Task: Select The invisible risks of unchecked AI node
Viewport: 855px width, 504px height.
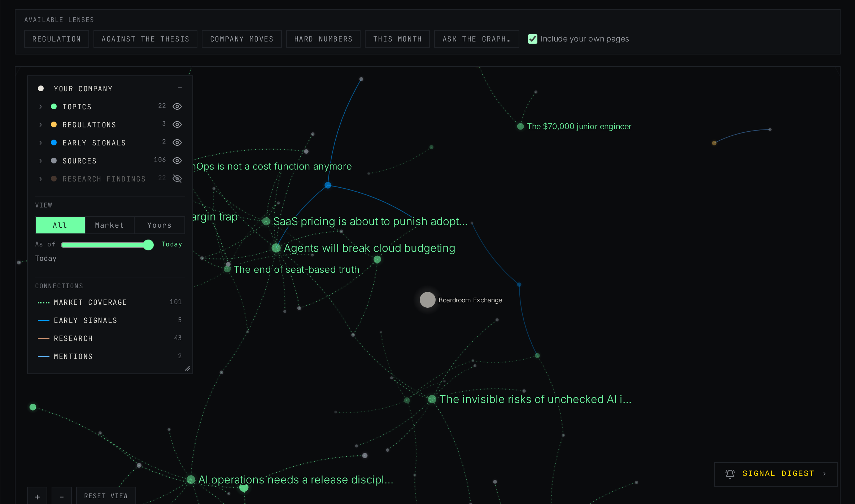Action: [x=432, y=399]
